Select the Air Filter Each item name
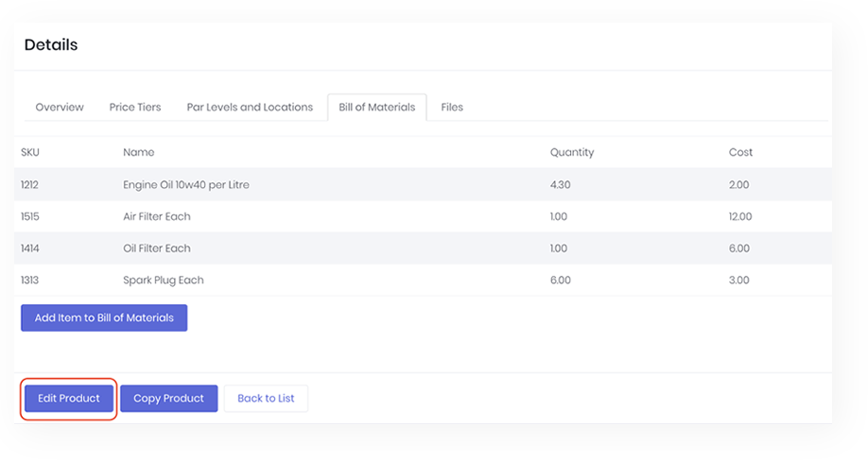 157,217
